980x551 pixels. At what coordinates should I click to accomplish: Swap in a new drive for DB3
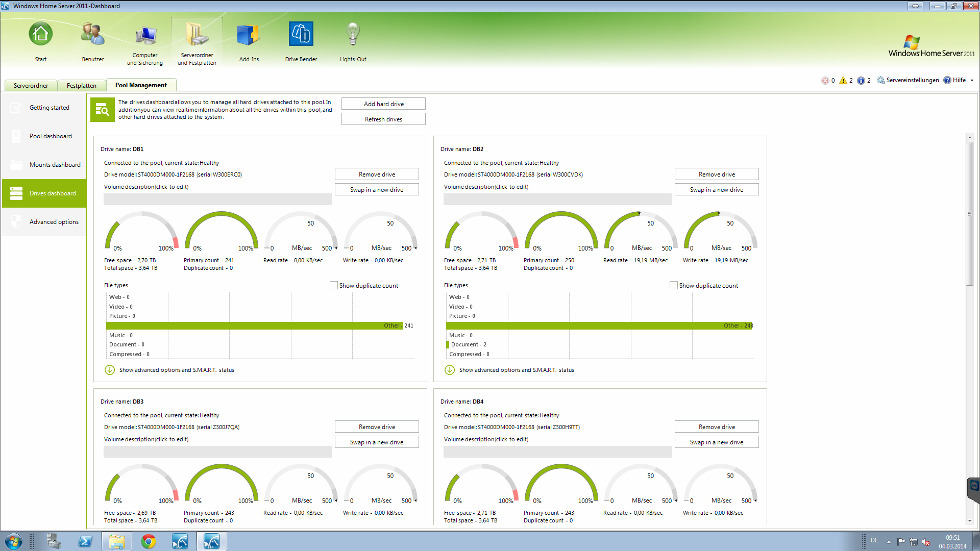coord(377,442)
